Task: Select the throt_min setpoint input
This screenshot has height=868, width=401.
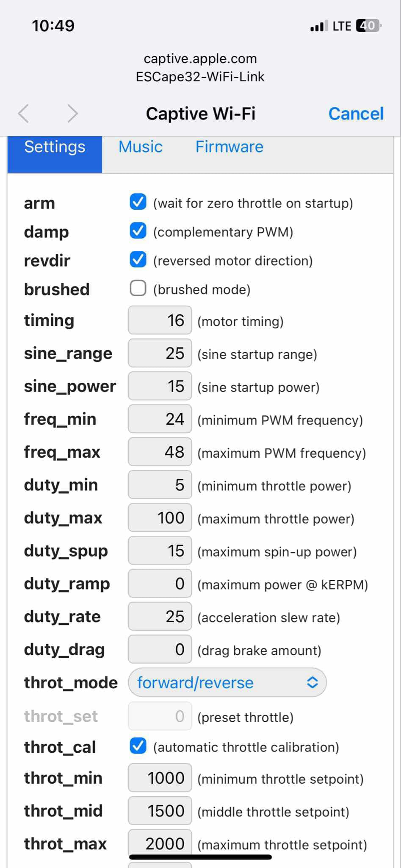Action: tap(160, 778)
